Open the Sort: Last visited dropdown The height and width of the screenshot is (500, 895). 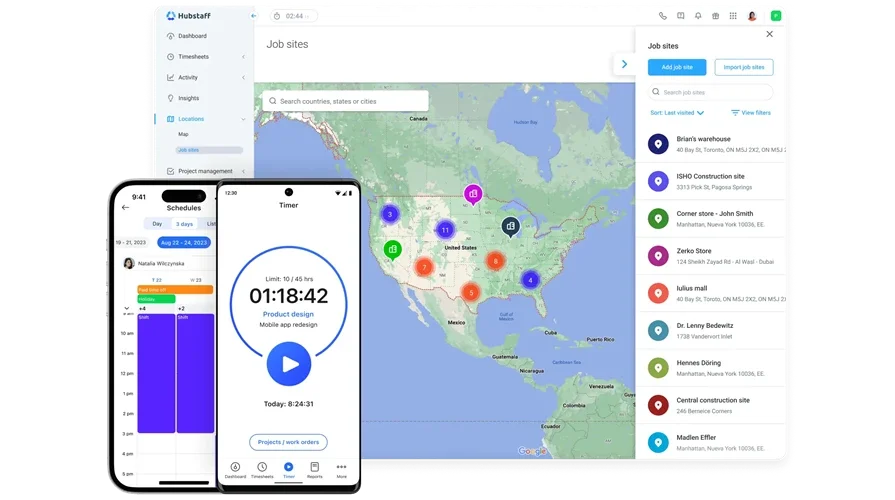point(678,113)
